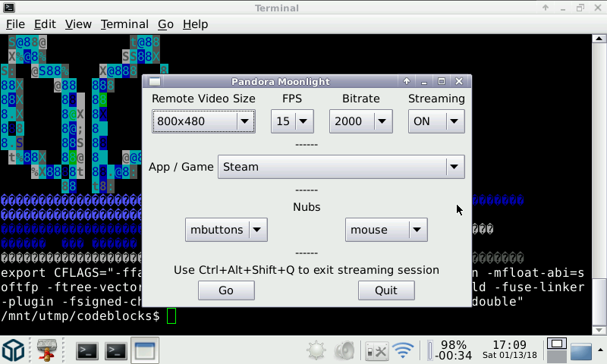
Task: Open the Help menu in Terminal
Action: tap(196, 24)
